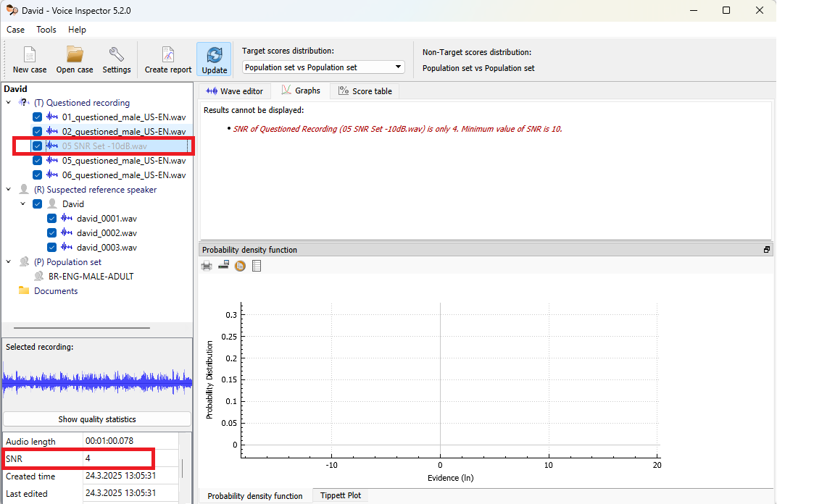Click the icon beside BR-ENG-MALE-ADULT
This screenshot has width=835, height=504.
pos(38,276)
